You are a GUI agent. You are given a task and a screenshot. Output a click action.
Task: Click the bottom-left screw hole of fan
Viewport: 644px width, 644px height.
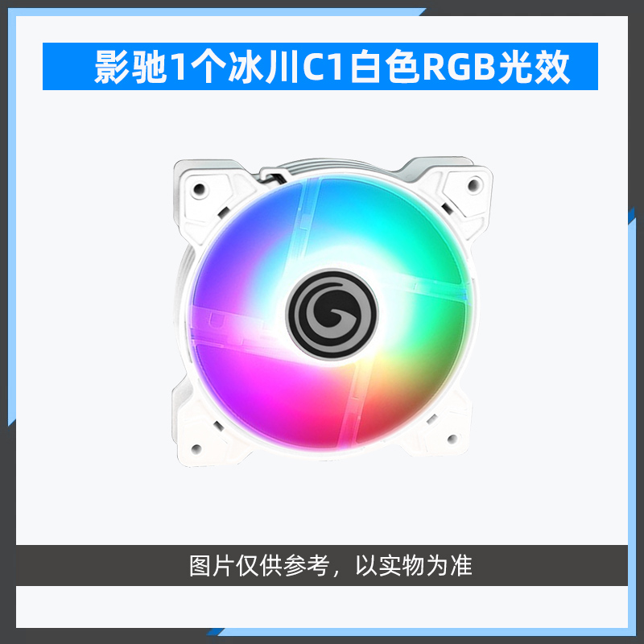[196, 448]
